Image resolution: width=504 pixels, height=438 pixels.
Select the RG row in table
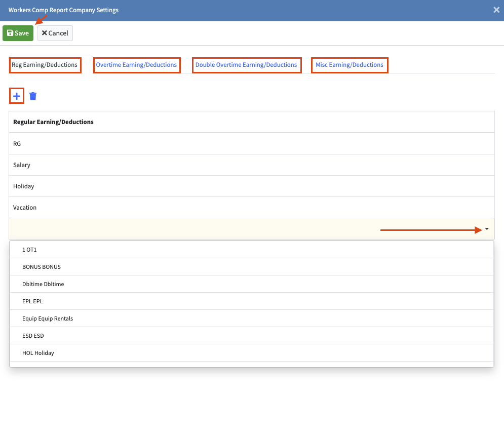pyautogui.click(x=251, y=144)
